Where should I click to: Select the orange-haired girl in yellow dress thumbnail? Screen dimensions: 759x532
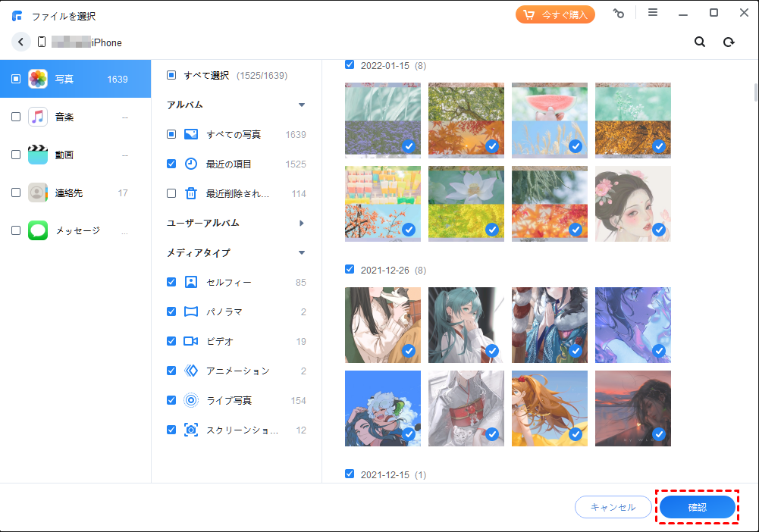point(550,408)
